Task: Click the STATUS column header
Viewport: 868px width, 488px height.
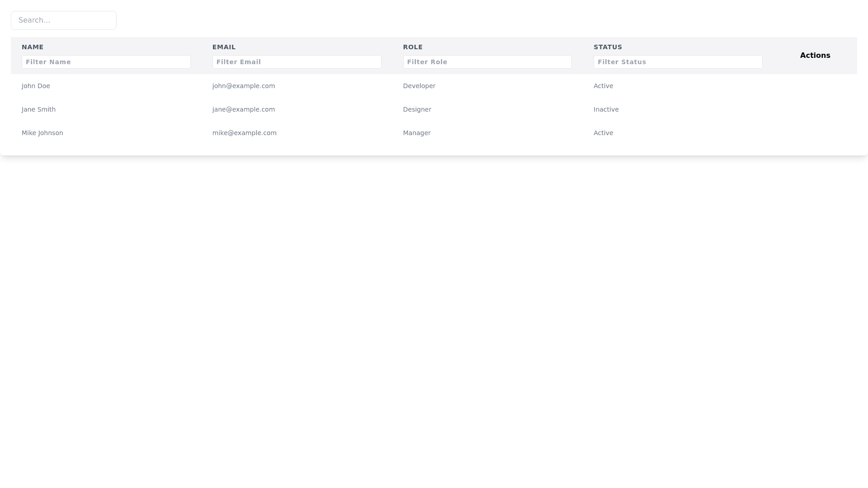Action: (x=608, y=47)
